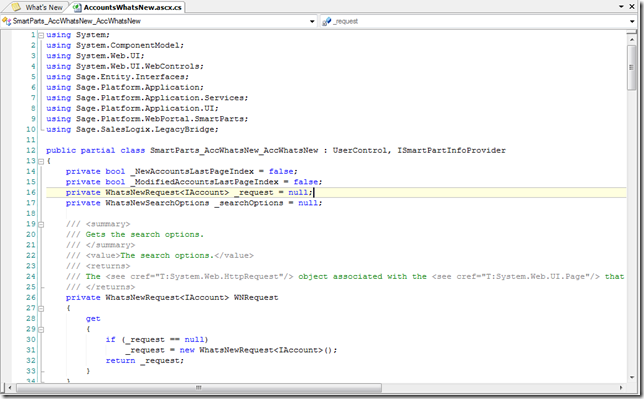Collapse the get accessor at line 29
The height and width of the screenshot is (399, 644).
pos(41,330)
